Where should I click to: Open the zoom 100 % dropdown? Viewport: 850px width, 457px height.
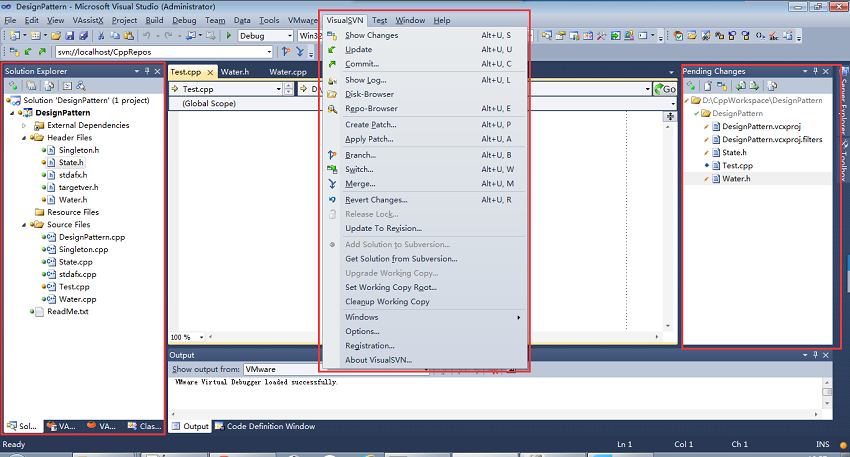[x=202, y=337]
